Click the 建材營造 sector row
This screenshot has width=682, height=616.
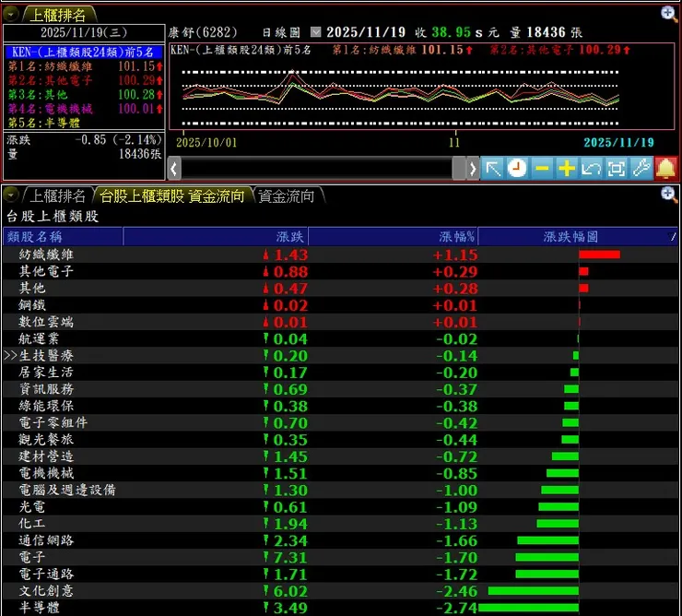coord(340,456)
